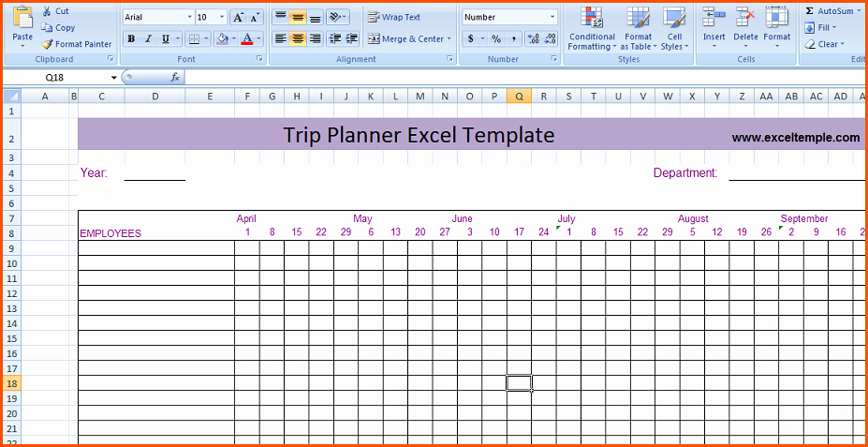Click the Name Box showing Q18

[x=56, y=78]
